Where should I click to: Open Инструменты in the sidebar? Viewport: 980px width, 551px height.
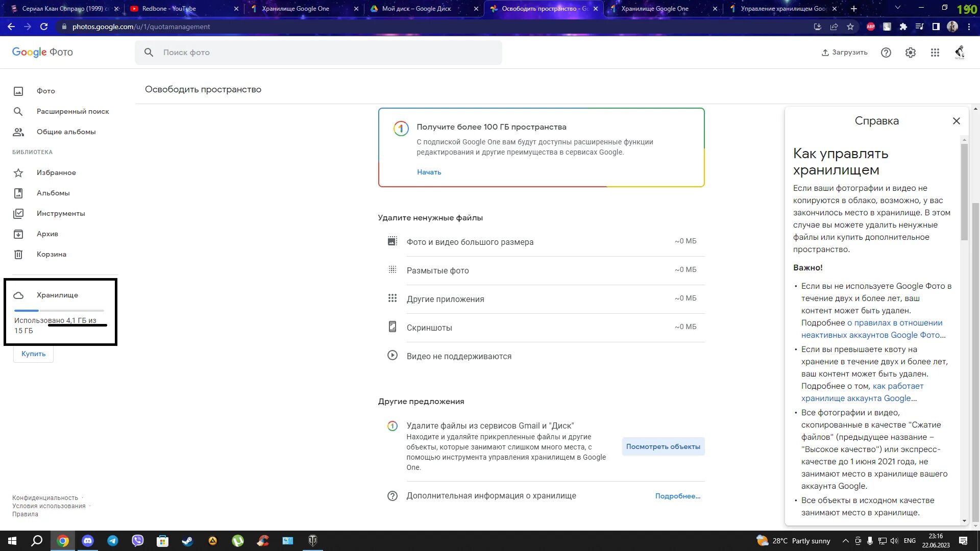[61, 213]
